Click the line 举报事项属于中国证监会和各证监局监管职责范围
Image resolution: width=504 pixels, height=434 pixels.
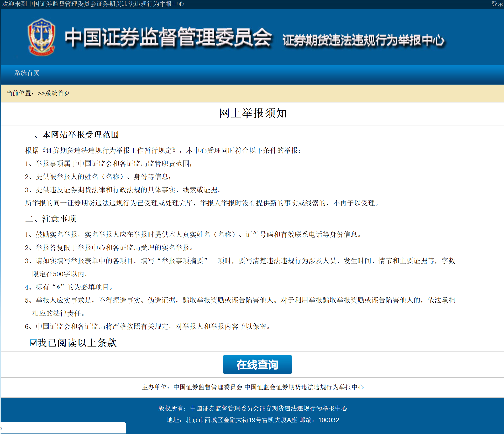pos(109,164)
